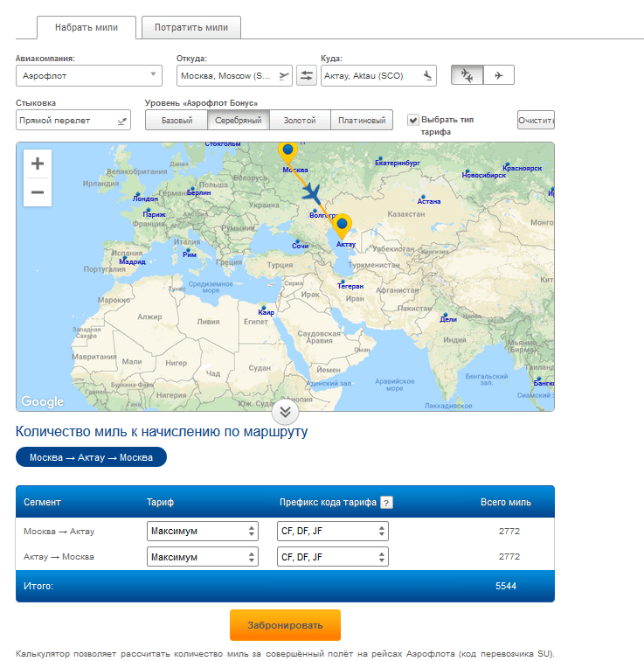
Task: Open prefix dropdown for Москва → Актау
Action: pyautogui.click(x=333, y=532)
